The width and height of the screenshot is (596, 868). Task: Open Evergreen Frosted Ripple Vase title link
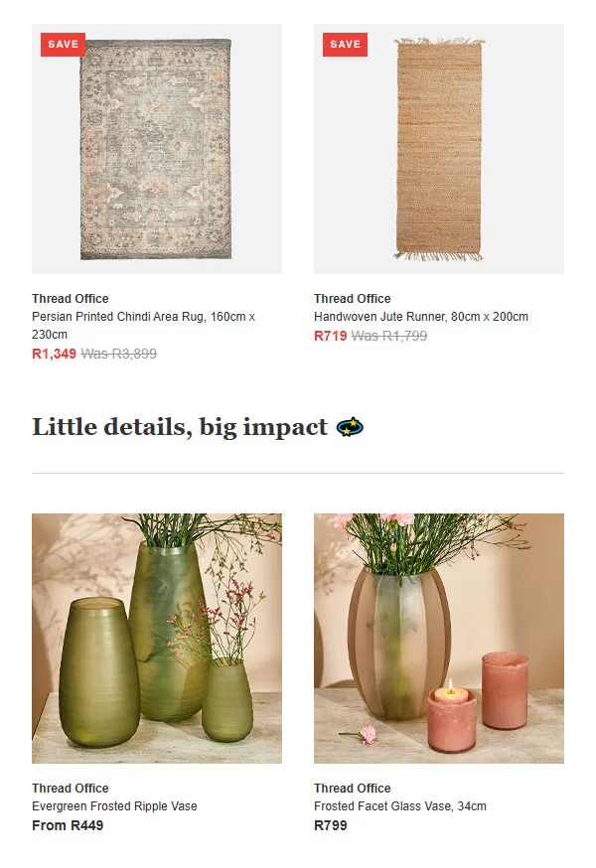(114, 806)
